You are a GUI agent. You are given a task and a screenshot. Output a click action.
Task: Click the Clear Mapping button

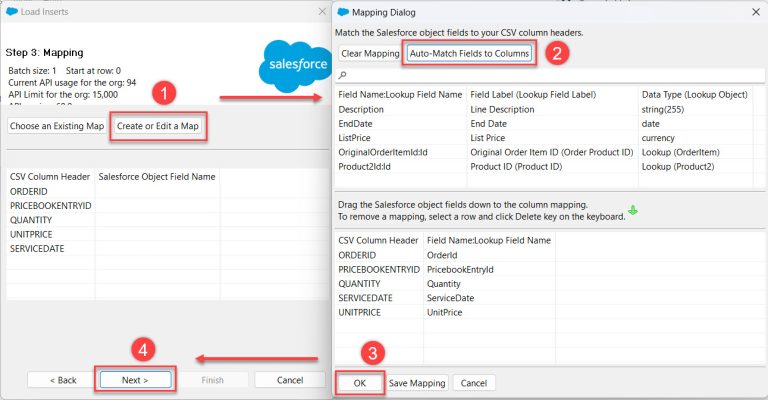pyautogui.click(x=370, y=53)
